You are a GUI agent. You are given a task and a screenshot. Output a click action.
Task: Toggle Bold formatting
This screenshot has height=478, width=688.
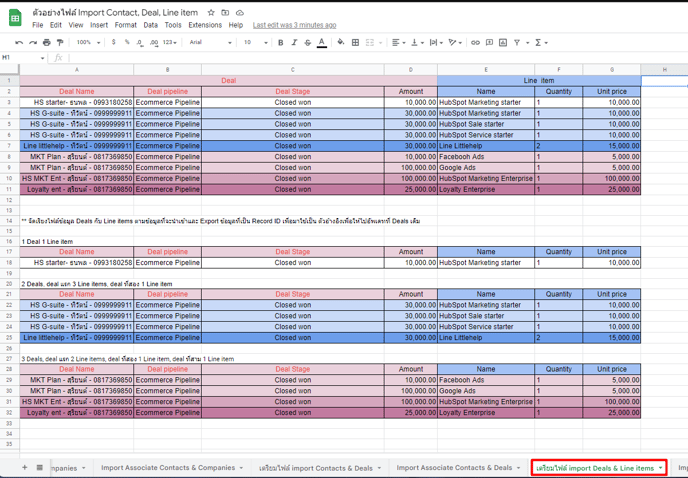(x=280, y=43)
